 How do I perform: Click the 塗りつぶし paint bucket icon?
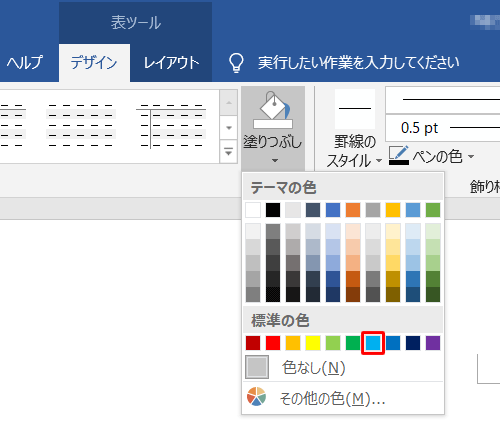pos(273,110)
